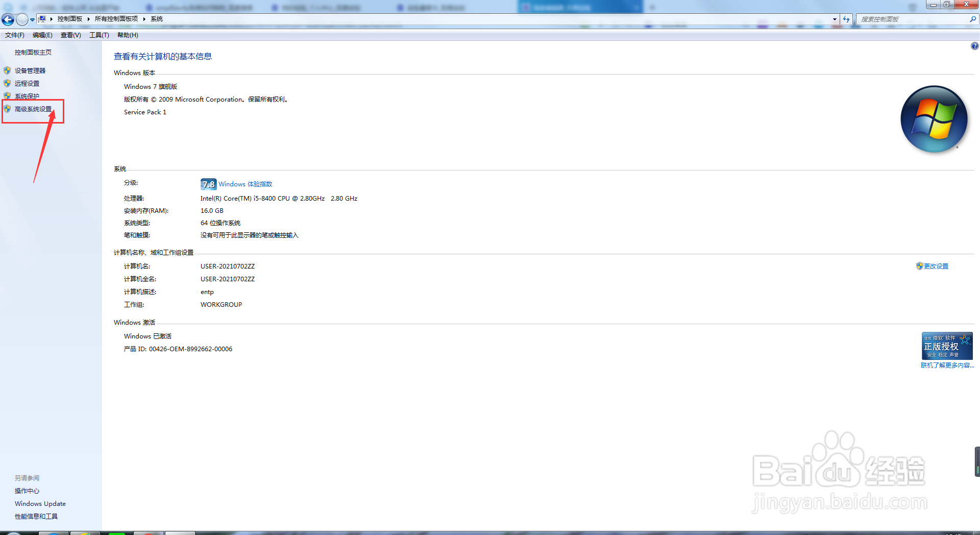
Task: Open the 查看(V) menu
Action: (x=71, y=35)
